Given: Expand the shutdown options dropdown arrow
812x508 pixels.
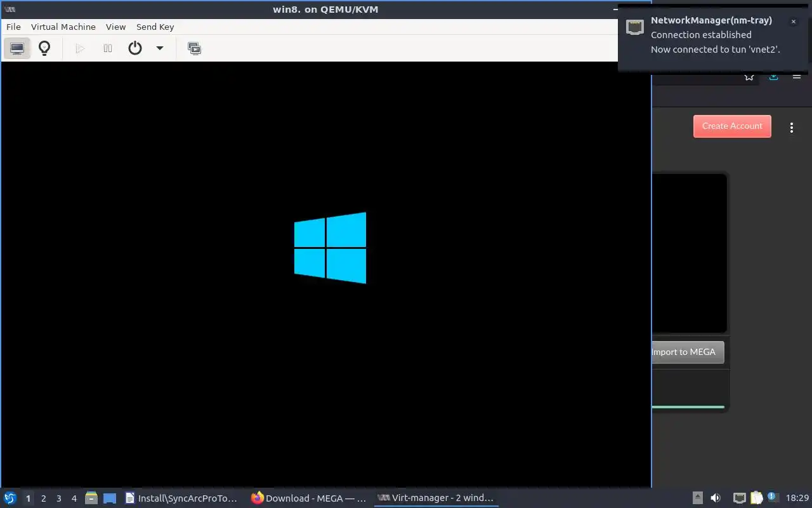Looking at the screenshot, I should (x=160, y=48).
